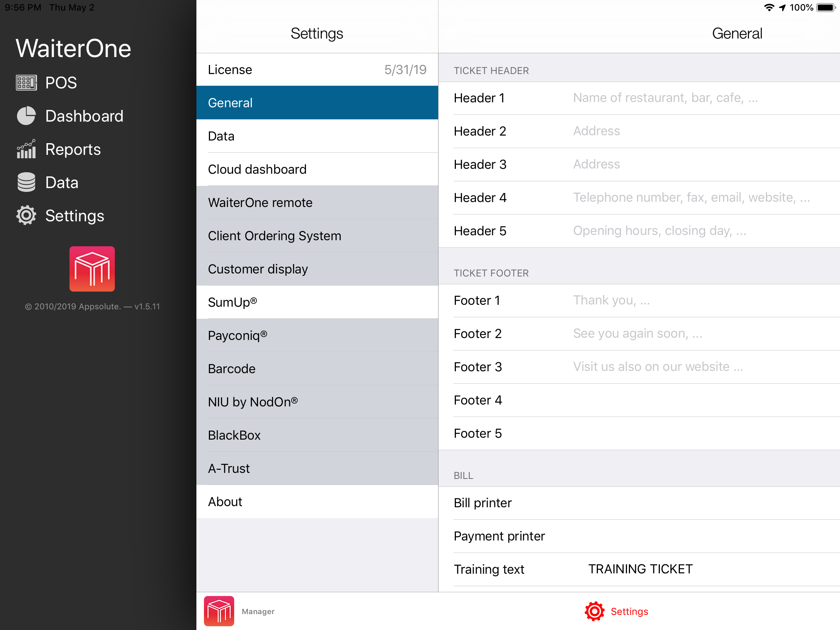840x630 pixels.
Task: Tap the location arrow in status bar
Action: coord(782,8)
